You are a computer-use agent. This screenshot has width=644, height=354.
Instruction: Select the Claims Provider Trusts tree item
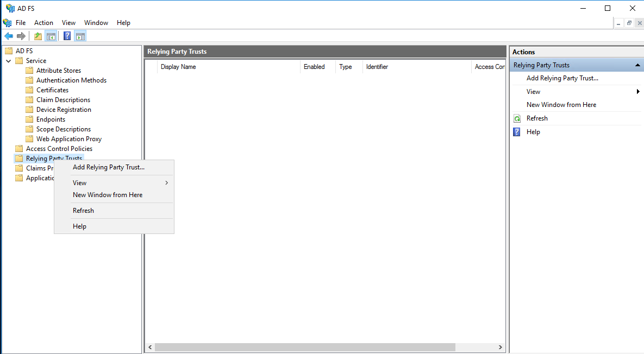coord(40,168)
